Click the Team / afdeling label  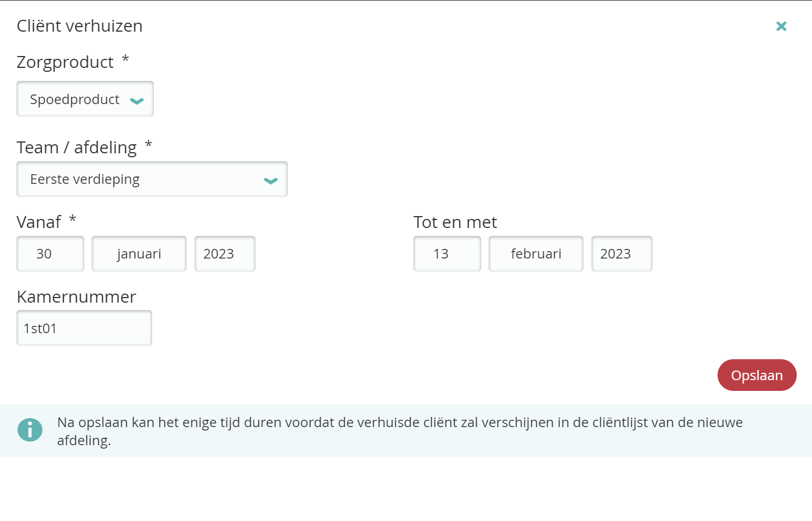(77, 148)
